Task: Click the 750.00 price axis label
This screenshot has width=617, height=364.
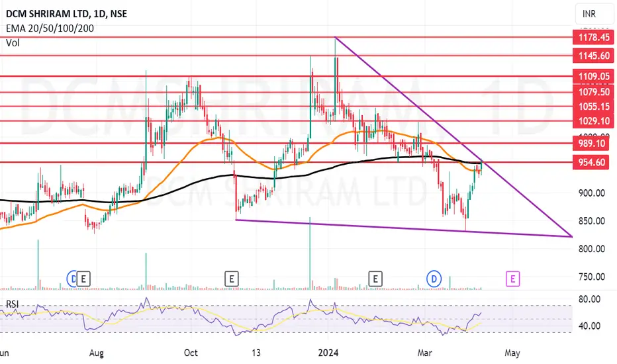Action: click(591, 277)
